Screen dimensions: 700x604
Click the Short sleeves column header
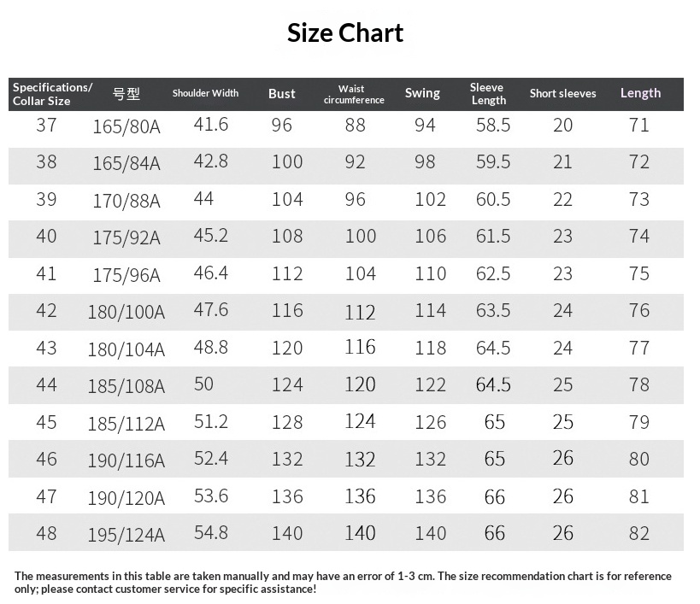click(x=562, y=93)
